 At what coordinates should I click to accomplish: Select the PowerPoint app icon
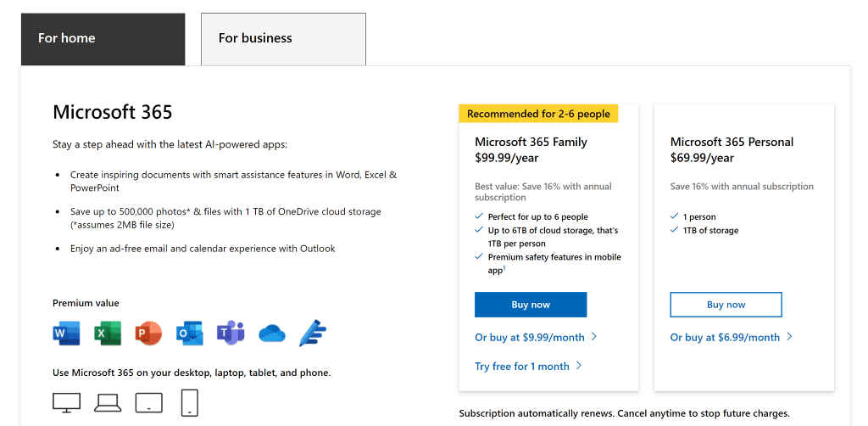point(148,333)
